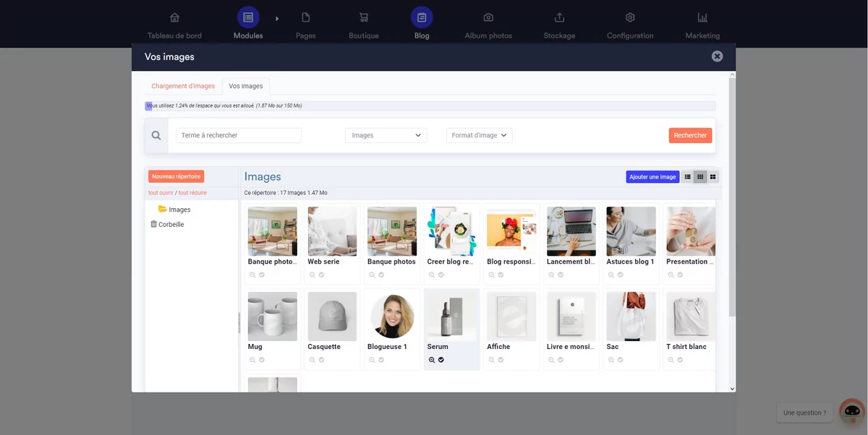Go to Tableau de bord home icon
Viewport: 868px width, 435px height.
click(174, 17)
